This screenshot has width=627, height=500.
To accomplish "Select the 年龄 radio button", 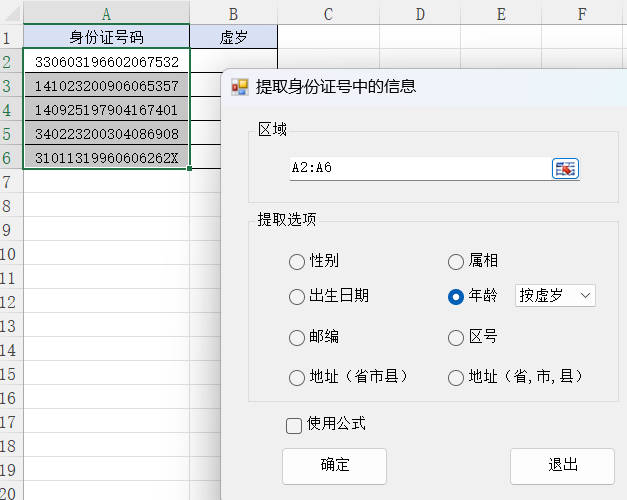I will (x=456, y=296).
